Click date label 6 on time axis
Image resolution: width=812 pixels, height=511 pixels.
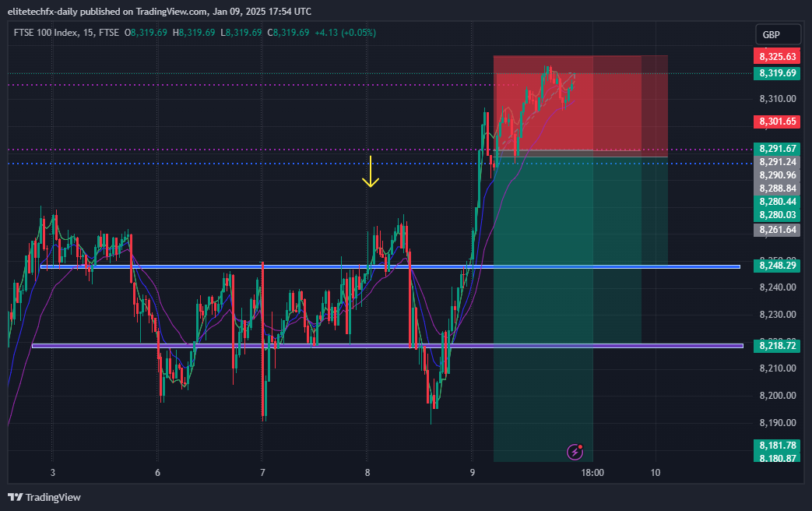[157, 473]
